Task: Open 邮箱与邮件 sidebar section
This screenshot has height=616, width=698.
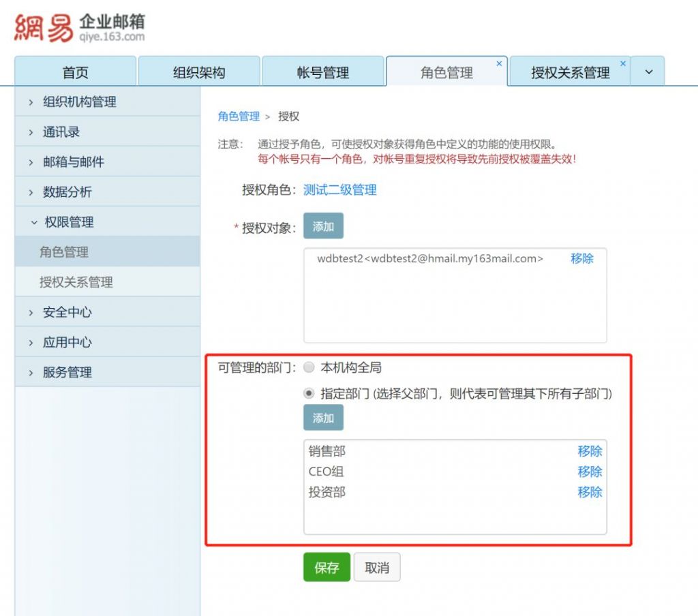Action: (107, 162)
